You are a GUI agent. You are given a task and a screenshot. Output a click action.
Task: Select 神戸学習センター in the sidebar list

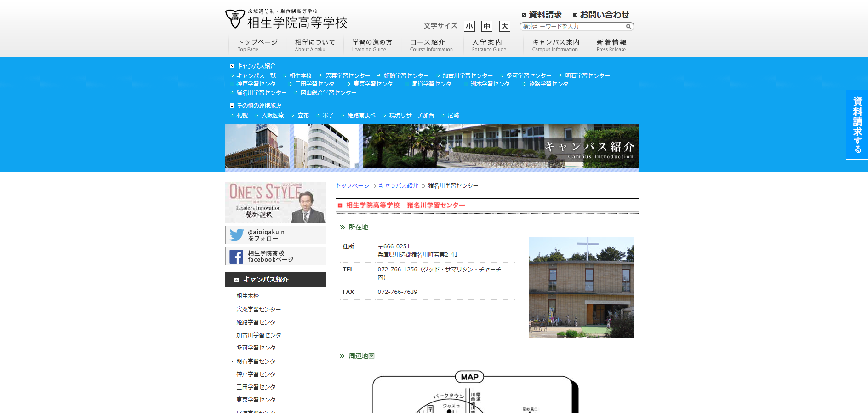click(258, 374)
